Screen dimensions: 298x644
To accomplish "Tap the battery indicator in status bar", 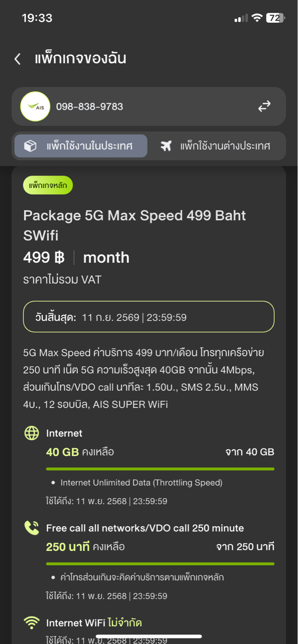I will click(275, 18).
